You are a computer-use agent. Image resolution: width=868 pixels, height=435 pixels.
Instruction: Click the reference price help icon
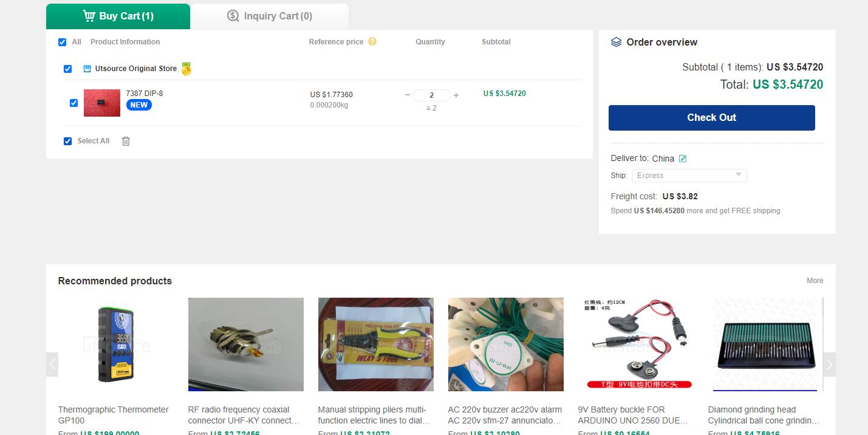[372, 42]
